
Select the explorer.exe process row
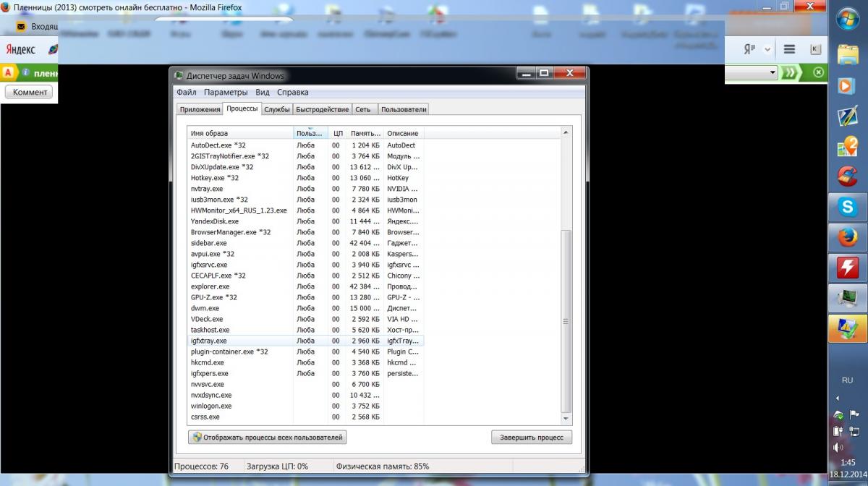tap(210, 286)
